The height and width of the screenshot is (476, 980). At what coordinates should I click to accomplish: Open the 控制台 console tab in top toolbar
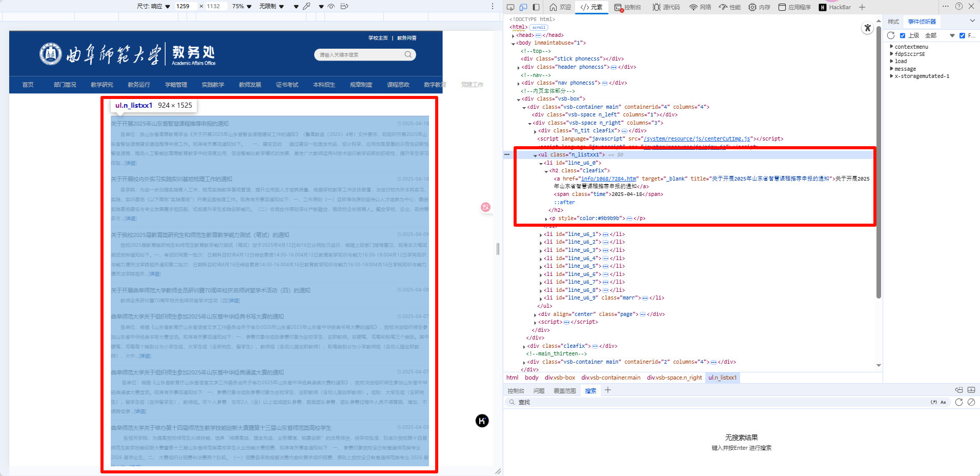point(627,7)
